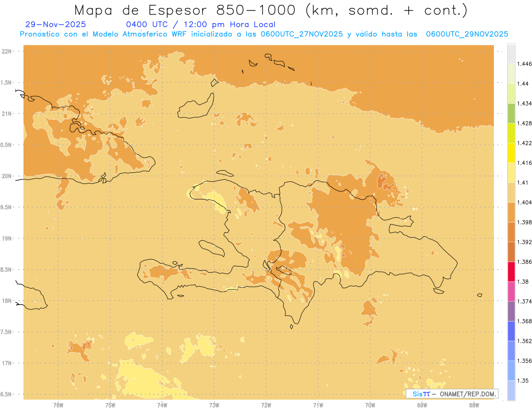Viewport: 532px width, 411px height.
Task: Select the legend value 1.368
Action: (525, 321)
